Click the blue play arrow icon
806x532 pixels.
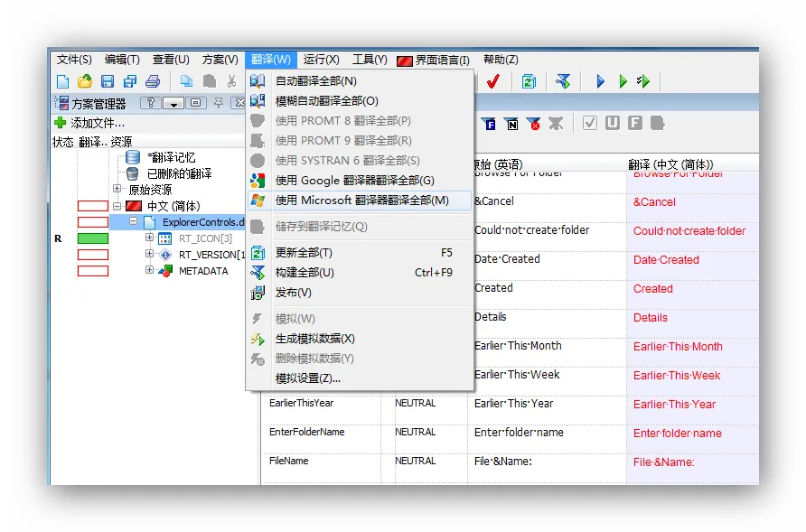[x=600, y=81]
